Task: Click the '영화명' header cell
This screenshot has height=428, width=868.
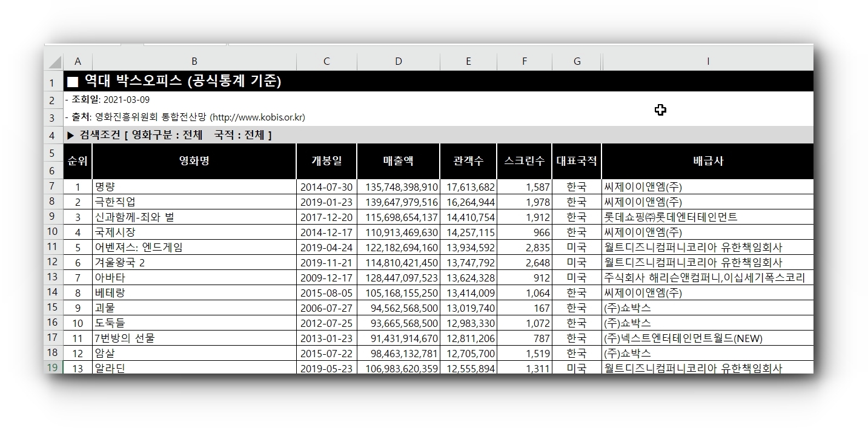Action: pos(194,161)
